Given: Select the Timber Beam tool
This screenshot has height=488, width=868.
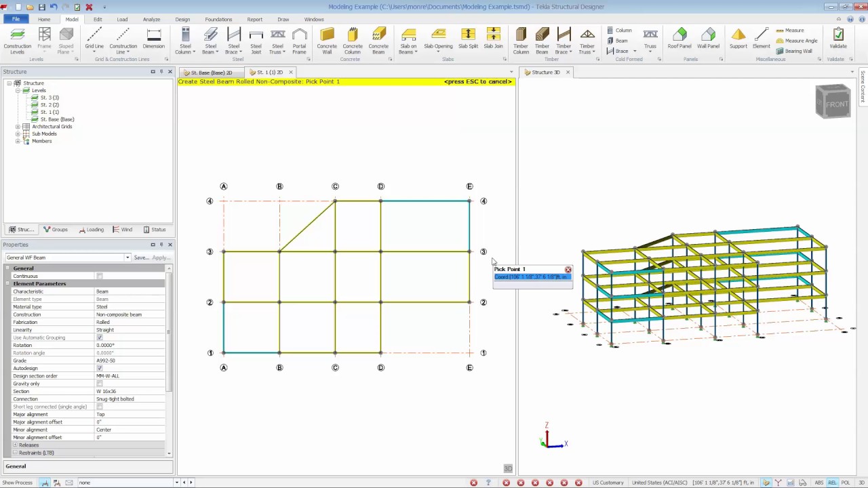Looking at the screenshot, I should pos(542,41).
